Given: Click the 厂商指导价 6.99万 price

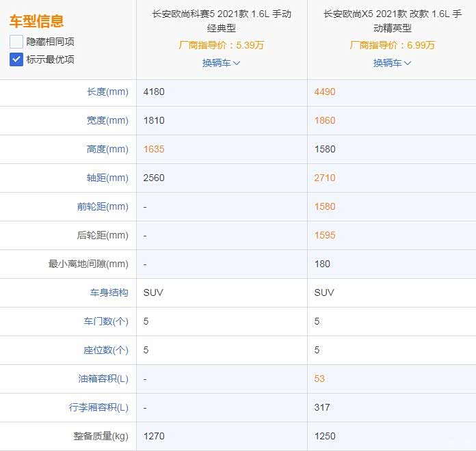Looking at the screenshot, I should pyautogui.click(x=392, y=46).
